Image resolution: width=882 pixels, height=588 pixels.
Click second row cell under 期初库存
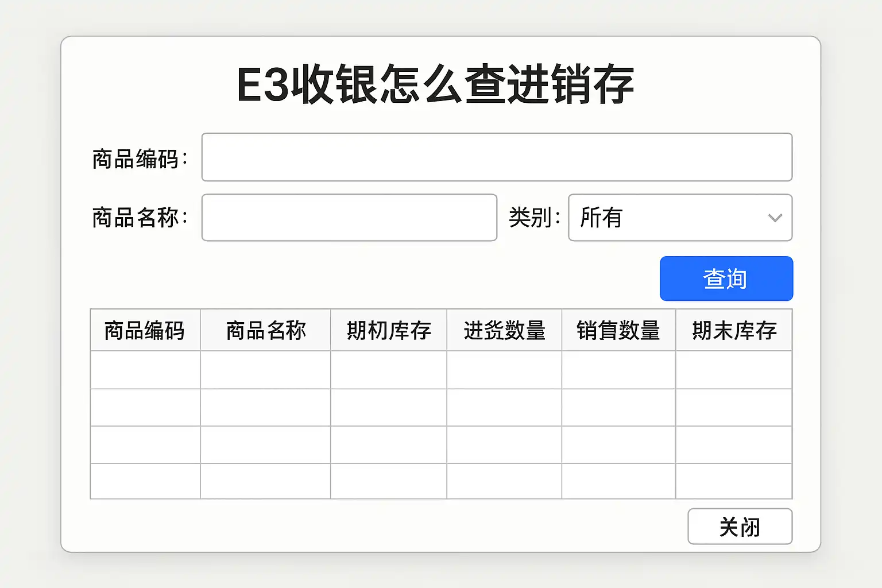click(x=389, y=408)
